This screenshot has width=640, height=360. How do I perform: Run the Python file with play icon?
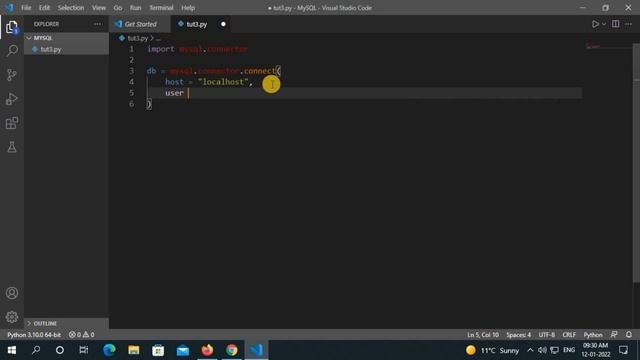pyautogui.click(x=595, y=24)
